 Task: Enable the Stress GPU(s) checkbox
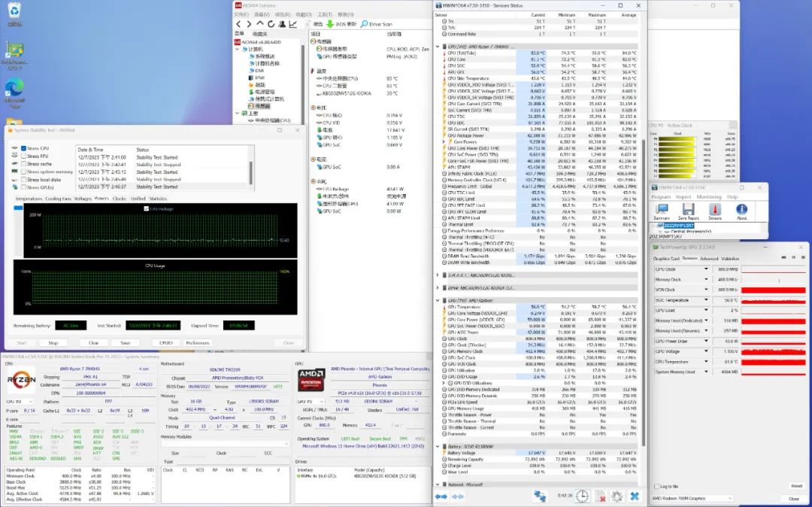pos(23,187)
